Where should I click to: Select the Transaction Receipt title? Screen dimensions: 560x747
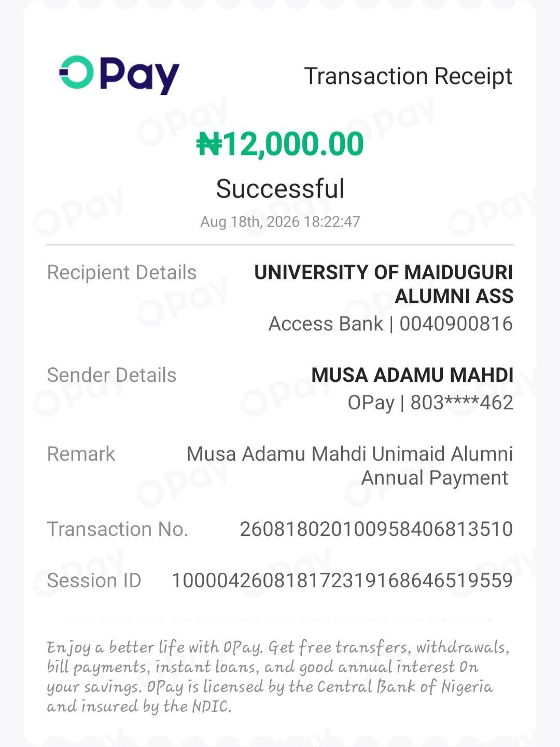[x=408, y=76]
